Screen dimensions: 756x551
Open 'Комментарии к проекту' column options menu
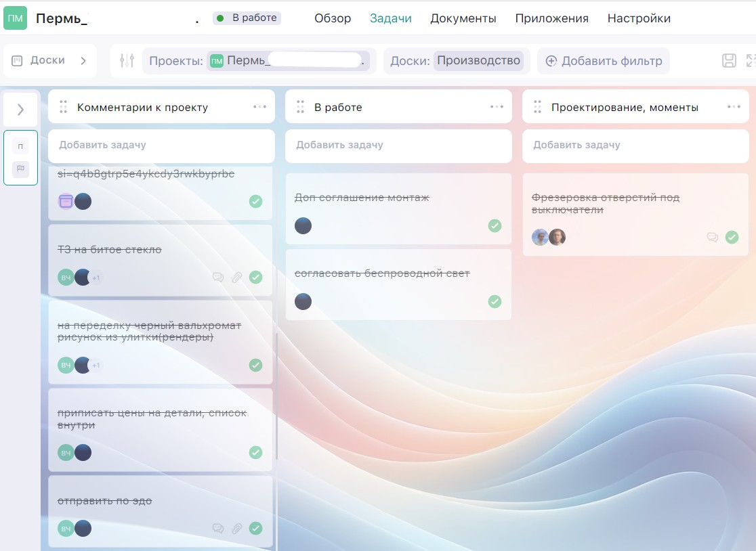point(259,107)
